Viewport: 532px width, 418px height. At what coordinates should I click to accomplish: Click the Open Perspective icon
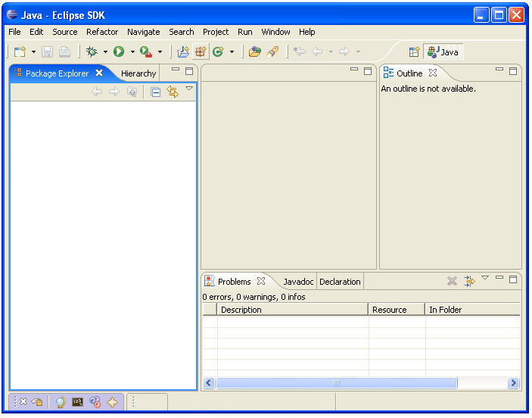(x=414, y=52)
